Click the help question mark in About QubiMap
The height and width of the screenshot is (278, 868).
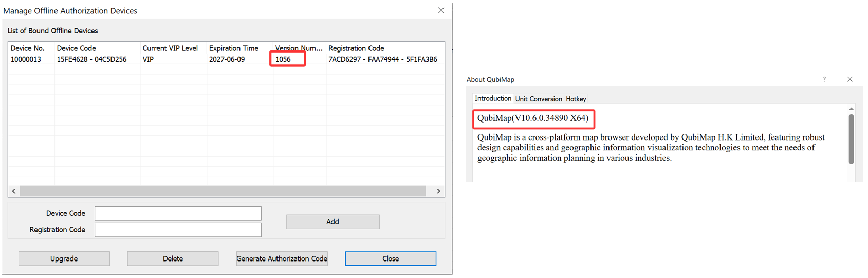pyautogui.click(x=824, y=79)
